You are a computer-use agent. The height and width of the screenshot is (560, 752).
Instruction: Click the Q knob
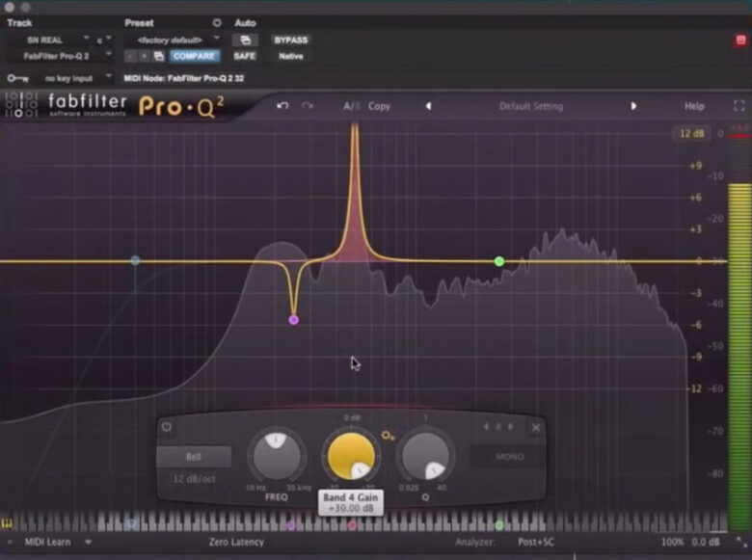click(x=425, y=456)
